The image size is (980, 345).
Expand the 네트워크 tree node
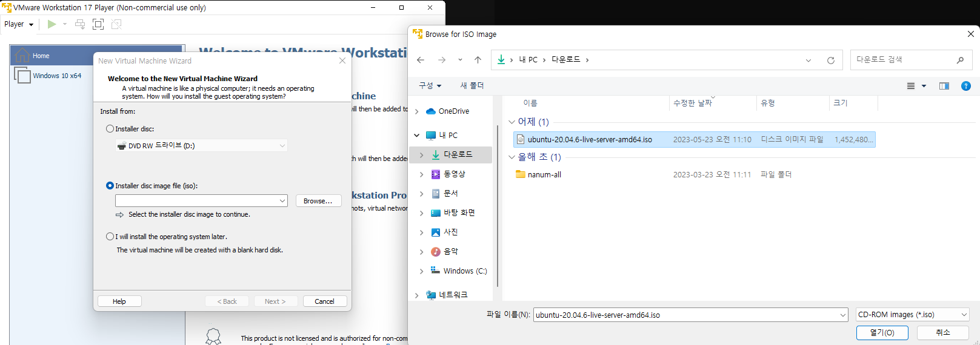(416, 295)
